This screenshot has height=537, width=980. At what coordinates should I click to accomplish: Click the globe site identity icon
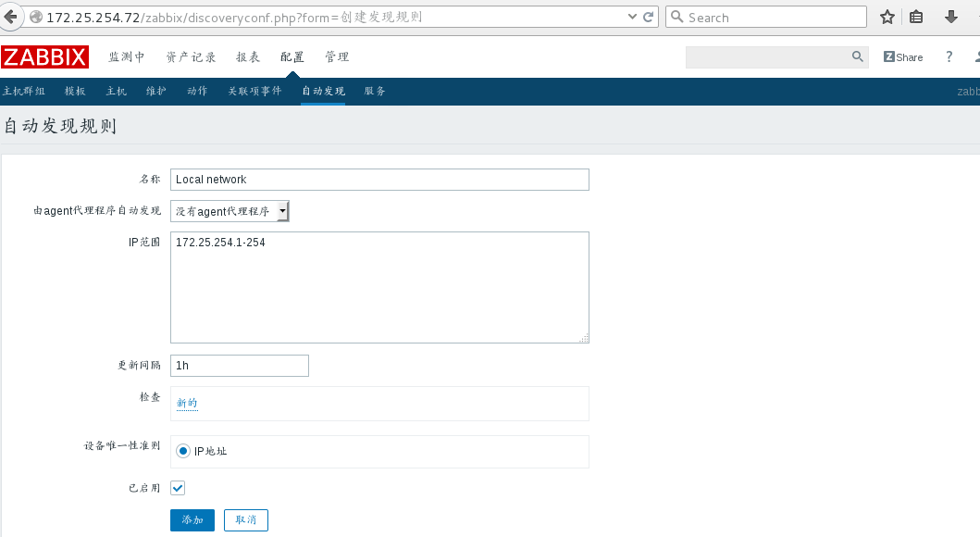tap(36, 17)
